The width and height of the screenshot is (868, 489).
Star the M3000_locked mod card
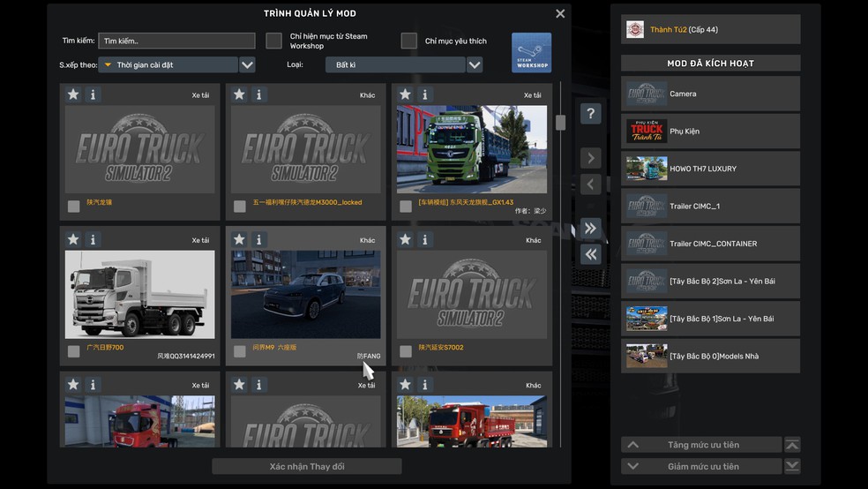pos(239,94)
